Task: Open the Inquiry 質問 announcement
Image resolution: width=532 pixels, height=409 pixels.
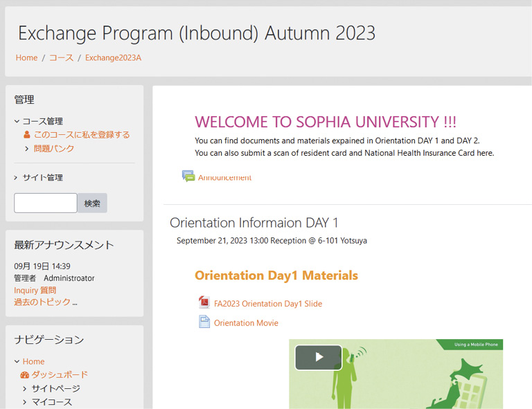Action: 35,291
